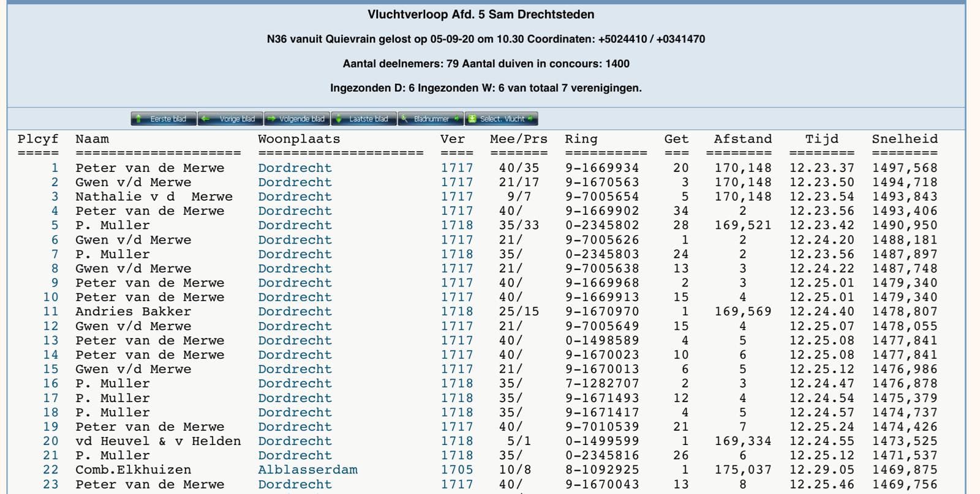Viewport: 980px width, 494px height.
Task: Open position 5 link for P. Muller
Action: pyautogui.click(x=55, y=225)
